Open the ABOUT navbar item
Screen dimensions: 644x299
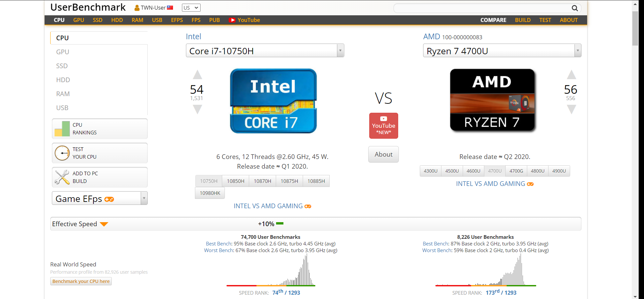pos(568,20)
